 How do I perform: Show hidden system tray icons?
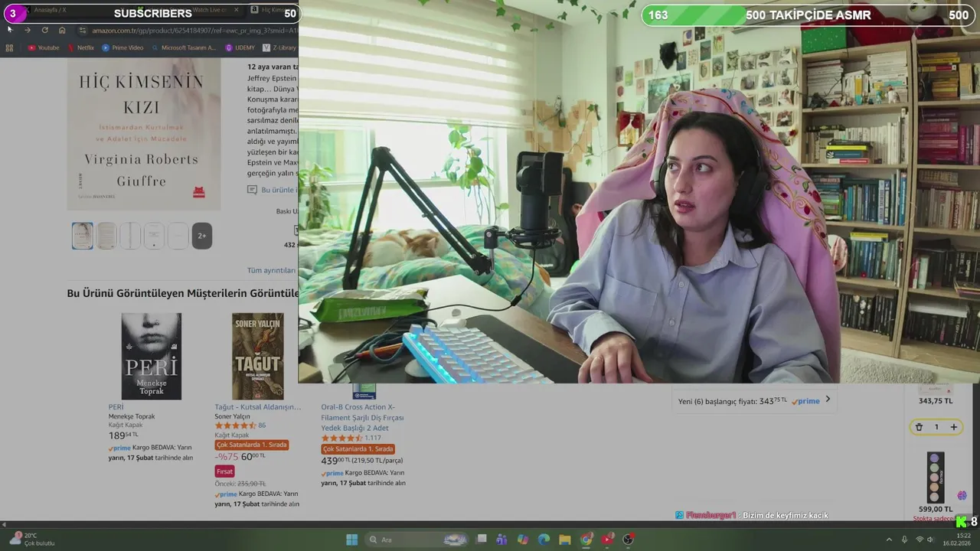tap(889, 540)
